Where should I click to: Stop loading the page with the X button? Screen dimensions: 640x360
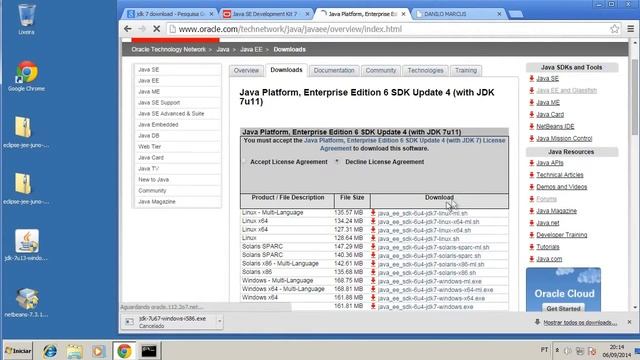point(156,29)
